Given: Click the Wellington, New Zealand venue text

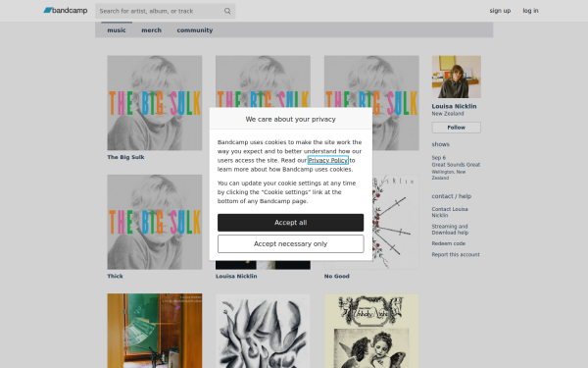Looking at the screenshot, I should point(449,175).
